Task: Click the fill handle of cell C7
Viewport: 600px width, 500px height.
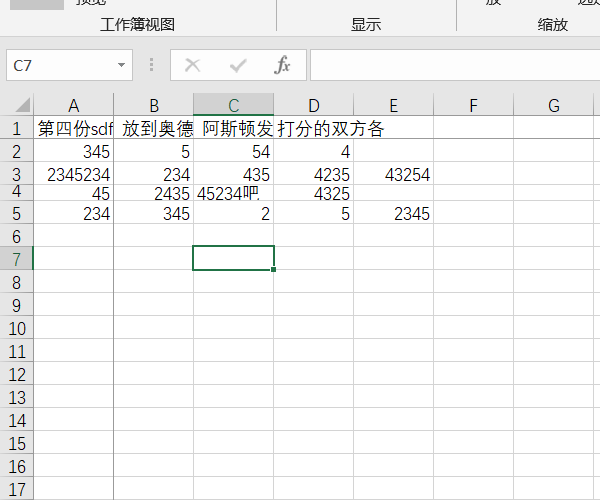Action: coord(273,269)
